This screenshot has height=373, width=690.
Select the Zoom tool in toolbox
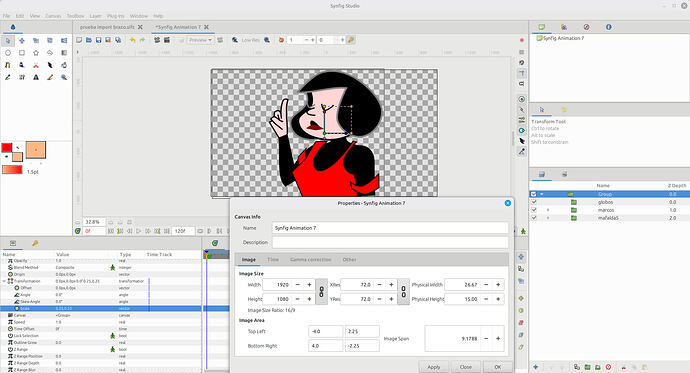click(x=64, y=77)
